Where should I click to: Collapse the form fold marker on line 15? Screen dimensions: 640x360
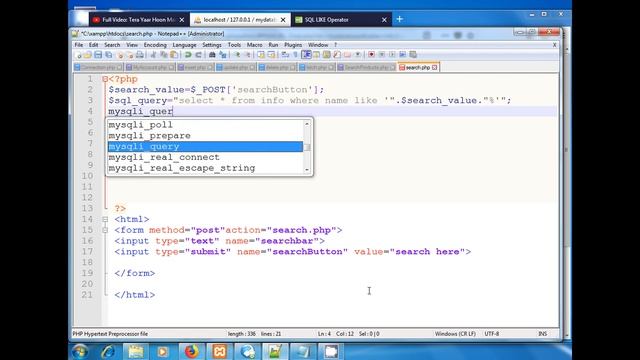pos(105,230)
